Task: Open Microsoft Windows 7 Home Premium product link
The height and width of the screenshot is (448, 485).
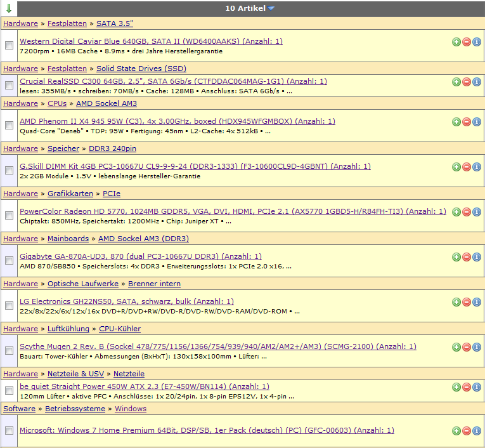Action: point(207,430)
